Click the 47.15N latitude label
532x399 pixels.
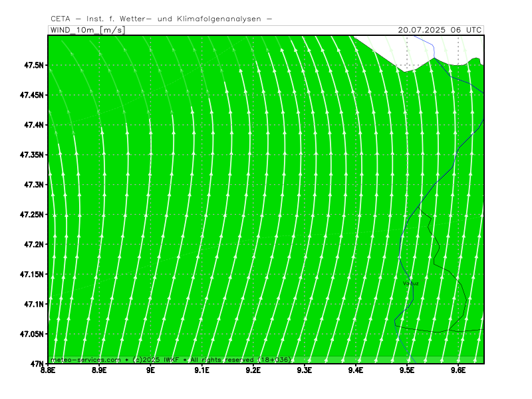tap(32, 274)
